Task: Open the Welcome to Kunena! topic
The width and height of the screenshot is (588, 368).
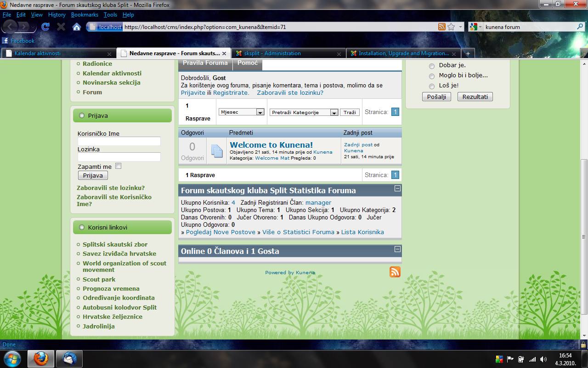Action: point(271,145)
